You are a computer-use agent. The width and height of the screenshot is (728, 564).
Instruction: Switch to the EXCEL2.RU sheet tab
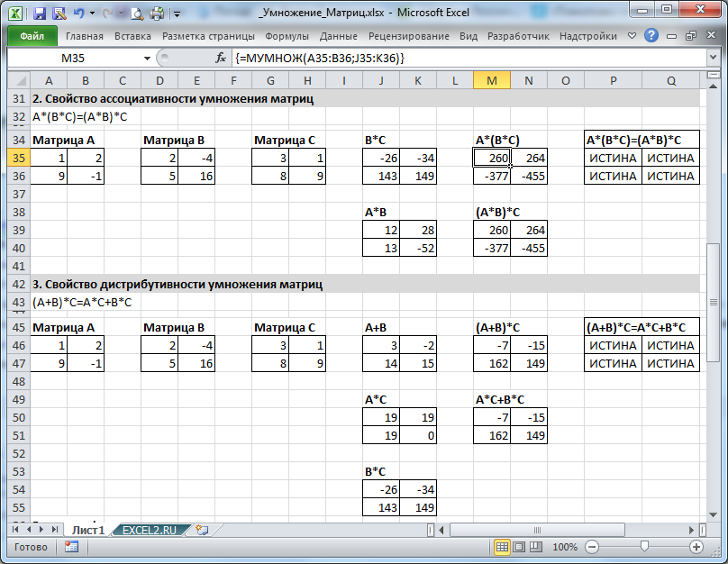150,530
